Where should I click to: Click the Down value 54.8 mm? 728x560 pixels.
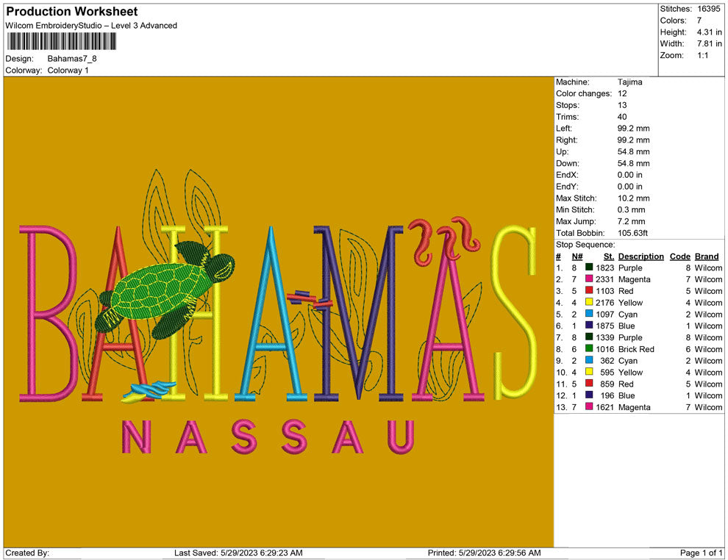pos(633,163)
